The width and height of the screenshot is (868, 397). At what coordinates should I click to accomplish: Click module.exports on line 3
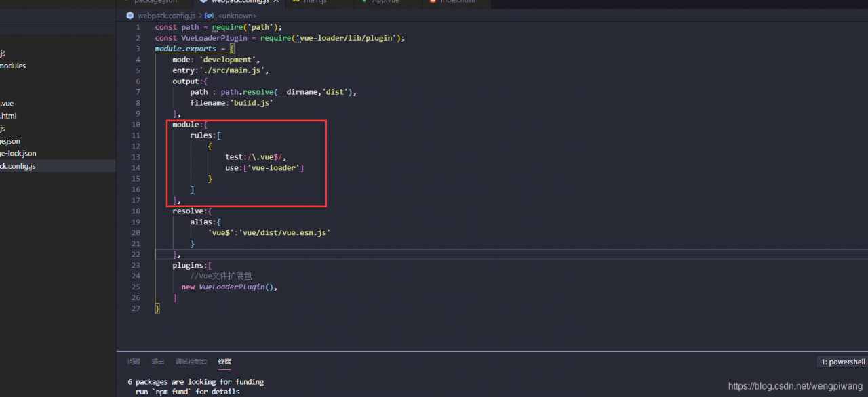point(186,49)
